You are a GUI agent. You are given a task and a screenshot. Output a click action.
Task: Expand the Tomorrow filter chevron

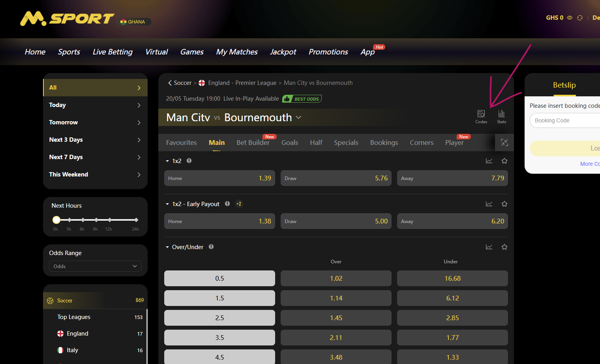(x=139, y=122)
